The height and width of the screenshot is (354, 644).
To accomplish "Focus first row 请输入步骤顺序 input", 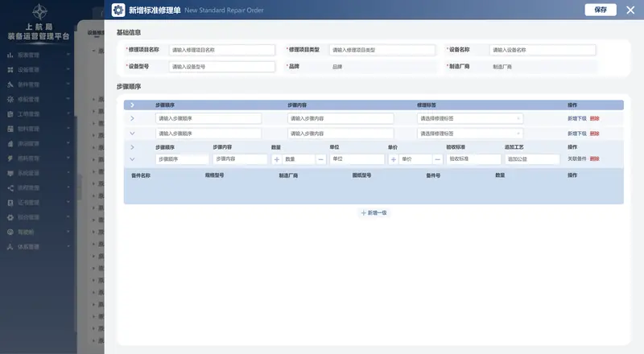I will (x=208, y=118).
